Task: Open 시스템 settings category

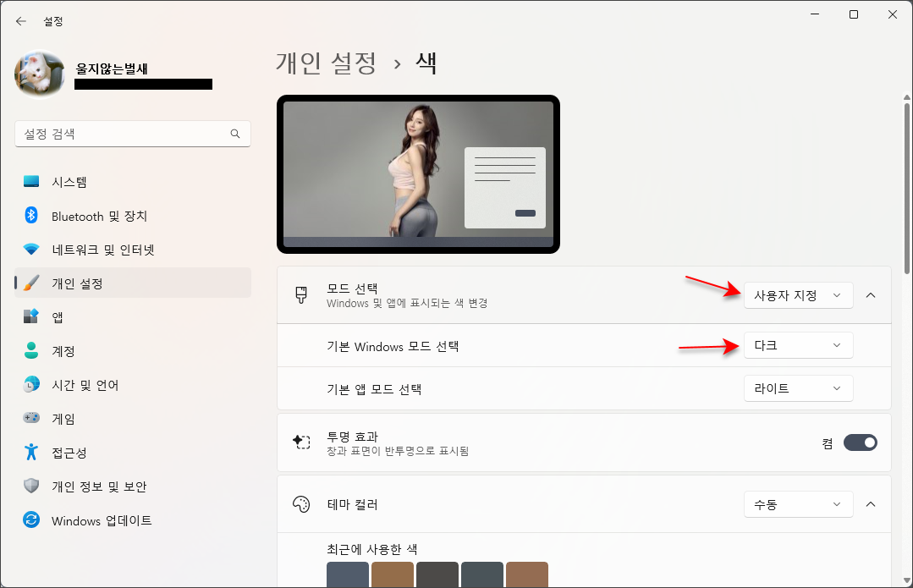Action: 133,182
